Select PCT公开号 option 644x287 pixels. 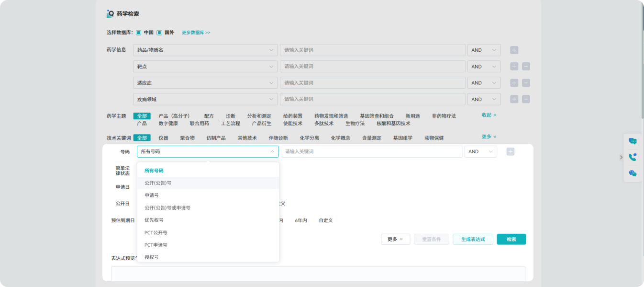[x=208, y=233]
